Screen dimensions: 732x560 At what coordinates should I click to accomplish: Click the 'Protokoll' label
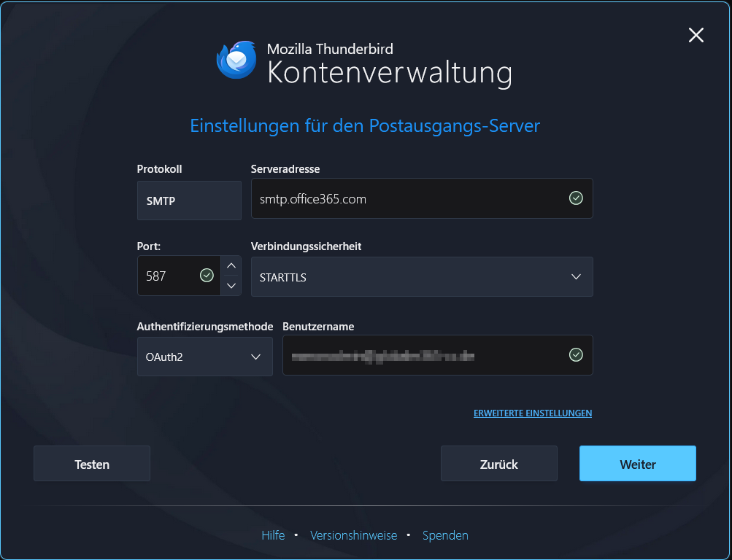(x=159, y=168)
